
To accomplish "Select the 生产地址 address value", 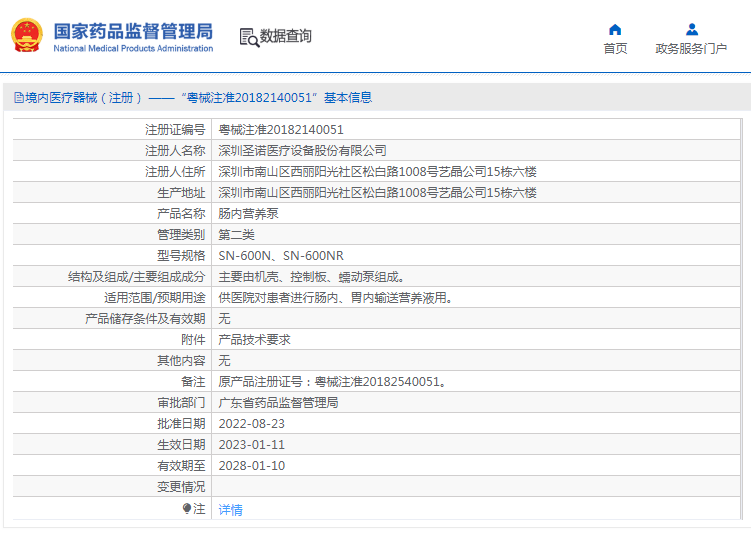I will coord(377,193).
